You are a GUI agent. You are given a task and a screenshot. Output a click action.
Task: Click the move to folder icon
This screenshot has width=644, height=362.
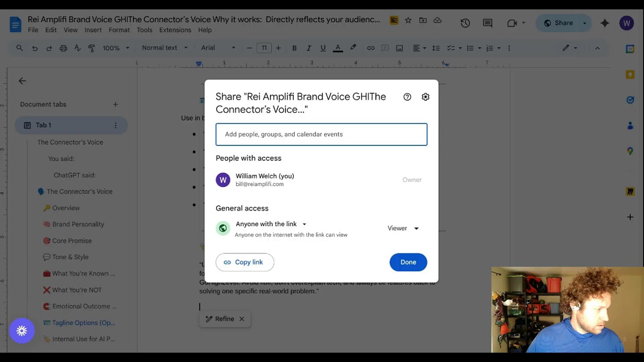423,20
